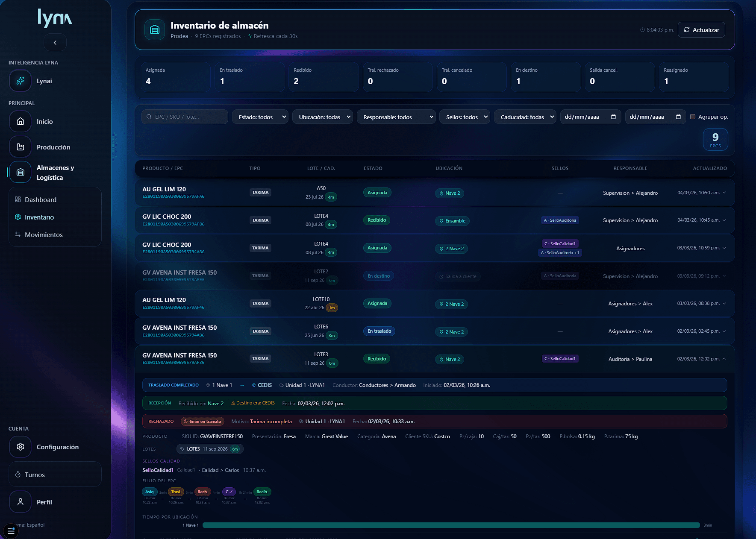Open the Dashboard section
756x539 pixels.
pos(41,199)
